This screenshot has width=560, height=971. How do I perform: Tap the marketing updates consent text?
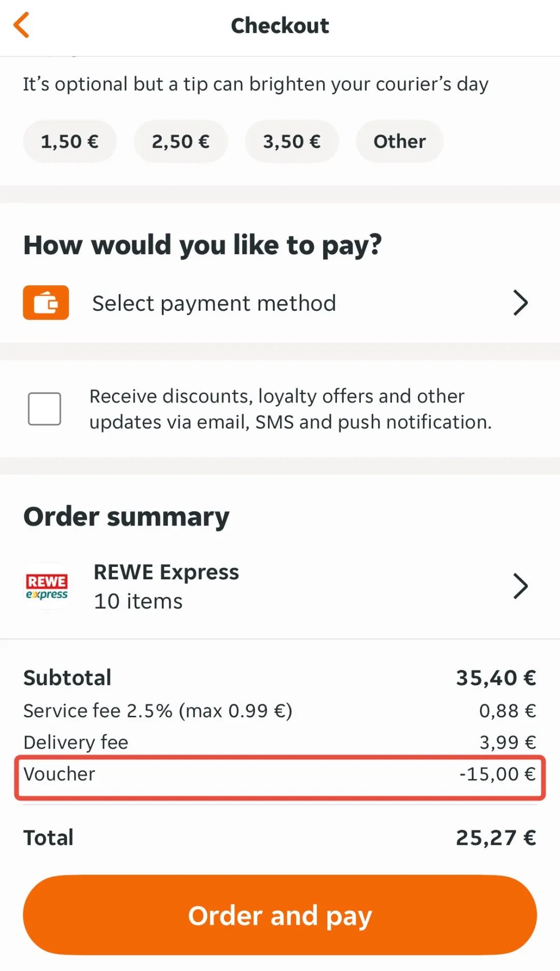click(290, 409)
